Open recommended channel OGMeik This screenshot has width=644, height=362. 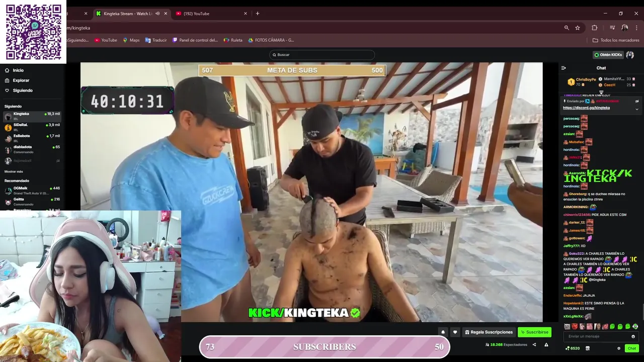click(x=32, y=191)
